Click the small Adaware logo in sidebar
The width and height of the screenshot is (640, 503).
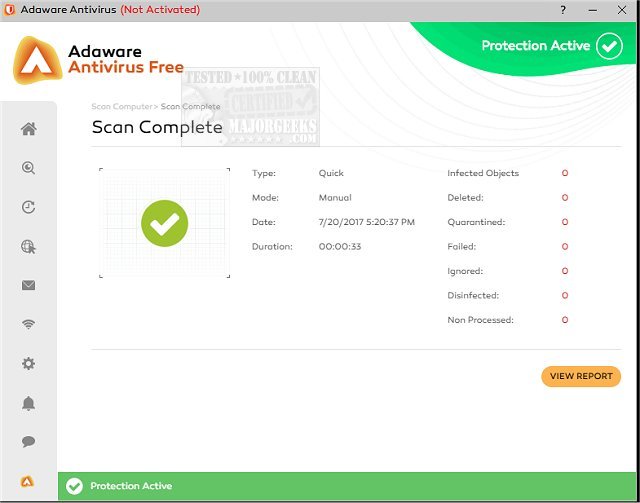pyautogui.click(x=27, y=481)
